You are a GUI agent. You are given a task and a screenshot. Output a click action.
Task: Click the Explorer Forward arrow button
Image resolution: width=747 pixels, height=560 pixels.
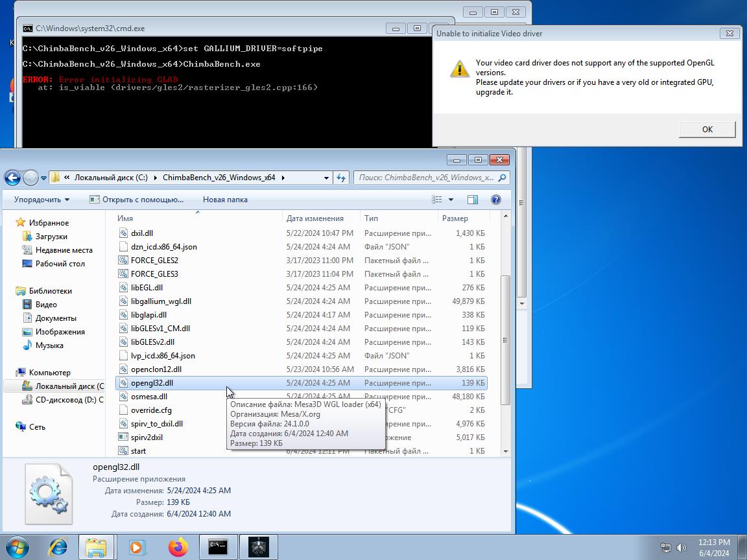(x=30, y=178)
